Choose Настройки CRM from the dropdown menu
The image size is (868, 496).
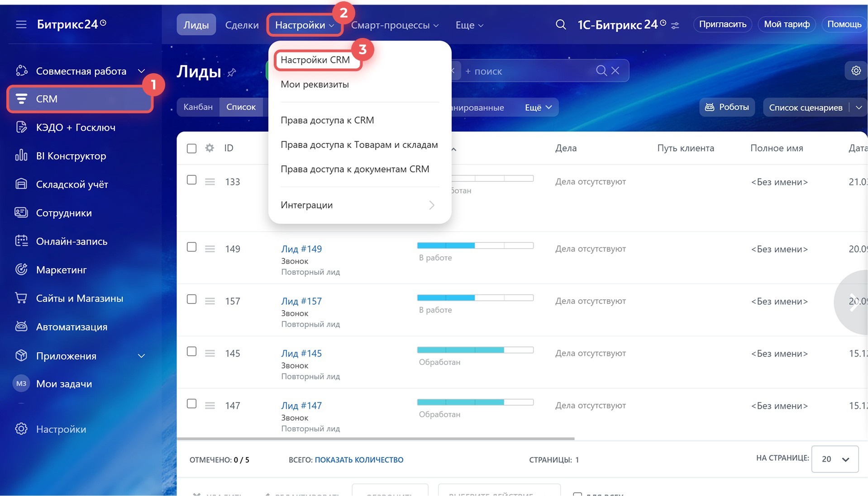tap(315, 60)
